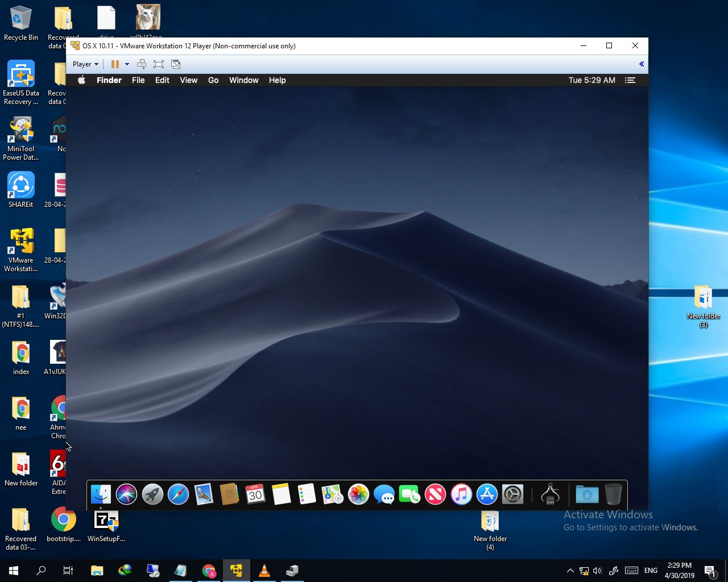This screenshot has width=728, height=582.
Task: Open Reminders list icon in dock
Action: click(x=307, y=494)
